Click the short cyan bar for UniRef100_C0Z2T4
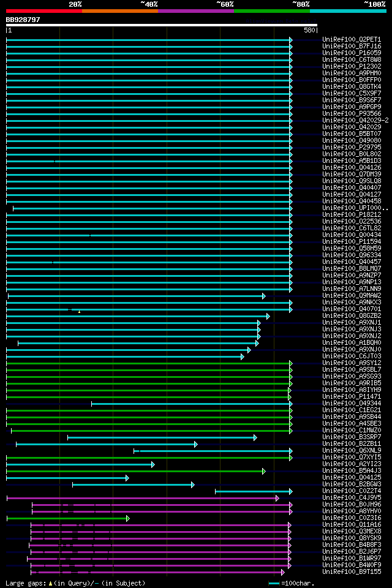 (254, 492)
